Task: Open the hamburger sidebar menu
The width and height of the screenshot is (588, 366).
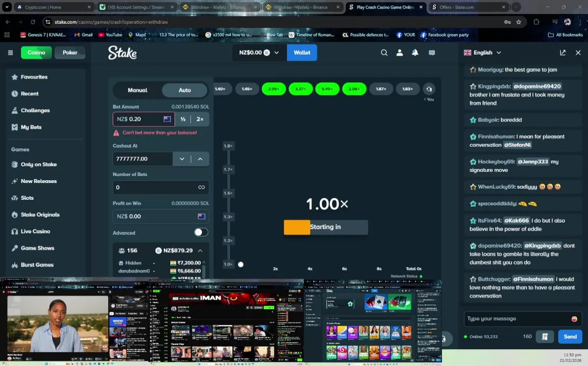Action: coord(11,52)
